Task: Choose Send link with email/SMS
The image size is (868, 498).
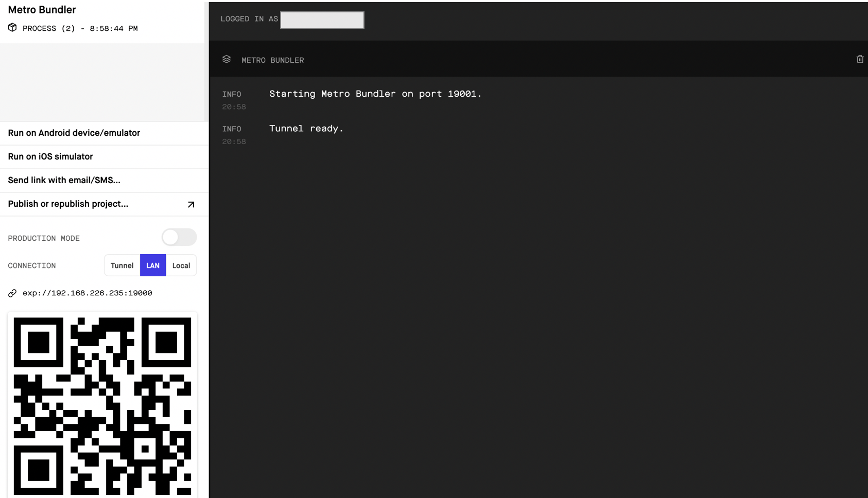Action: tap(64, 180)
